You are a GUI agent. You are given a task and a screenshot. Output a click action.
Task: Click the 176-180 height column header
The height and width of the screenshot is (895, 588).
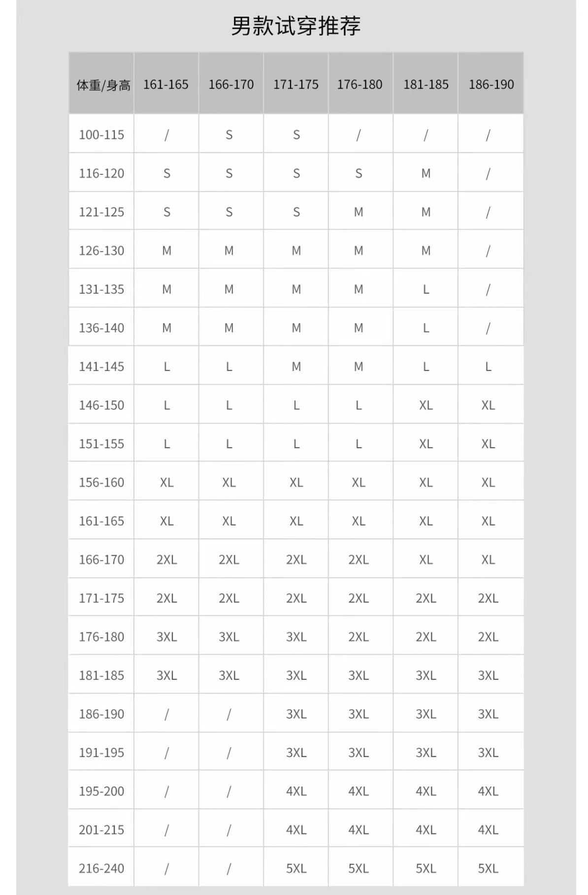pyautogui.click(x=359, y=85)
